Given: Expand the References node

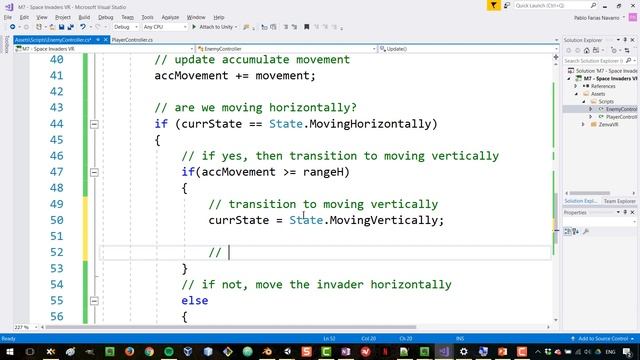Looking at the screenshot, I should [576, 86].
